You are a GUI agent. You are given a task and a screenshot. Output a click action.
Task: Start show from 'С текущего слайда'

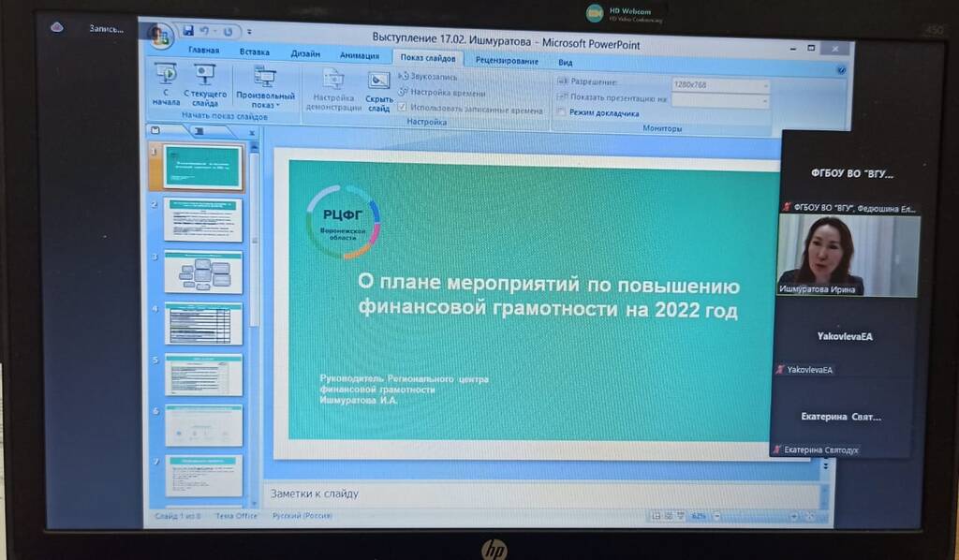click(x=205, y=85)
